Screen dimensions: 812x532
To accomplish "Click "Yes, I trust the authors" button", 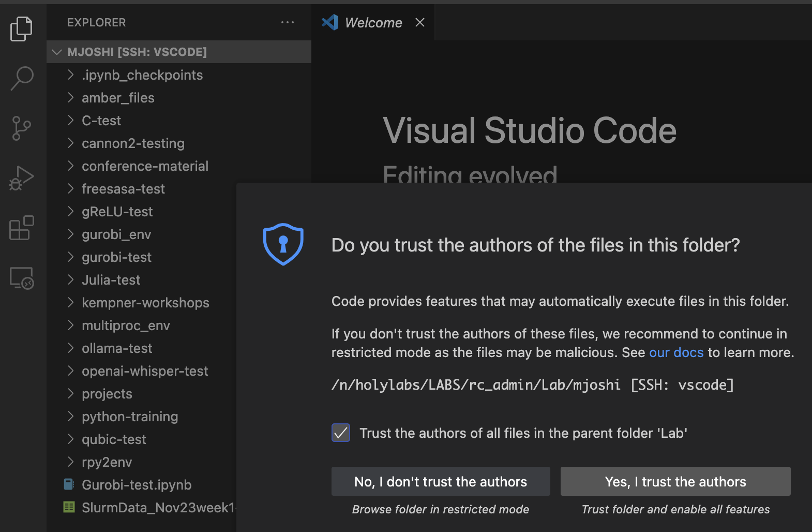I will pyautogui.click(x=675, y=482).
